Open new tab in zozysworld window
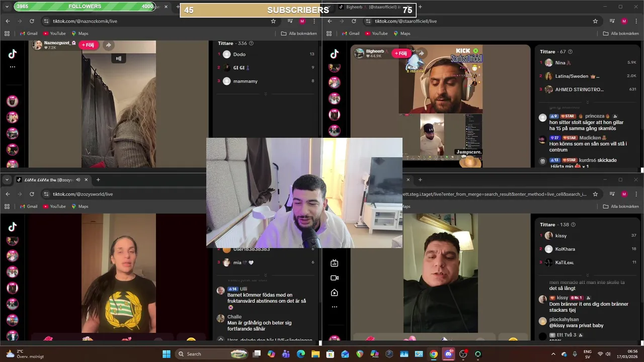The width and height of the screenshot is (644, 362). (x=98, y=179)
